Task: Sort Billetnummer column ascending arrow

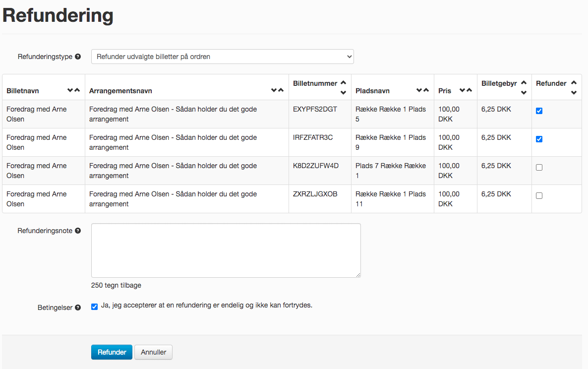Action: click(343, 83)
